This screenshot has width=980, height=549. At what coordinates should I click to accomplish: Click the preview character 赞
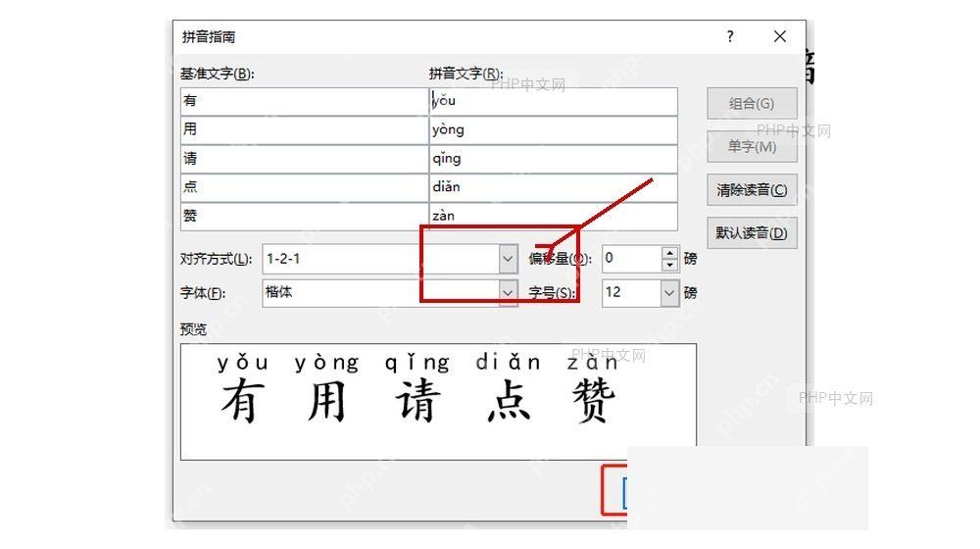click(594, 401)
